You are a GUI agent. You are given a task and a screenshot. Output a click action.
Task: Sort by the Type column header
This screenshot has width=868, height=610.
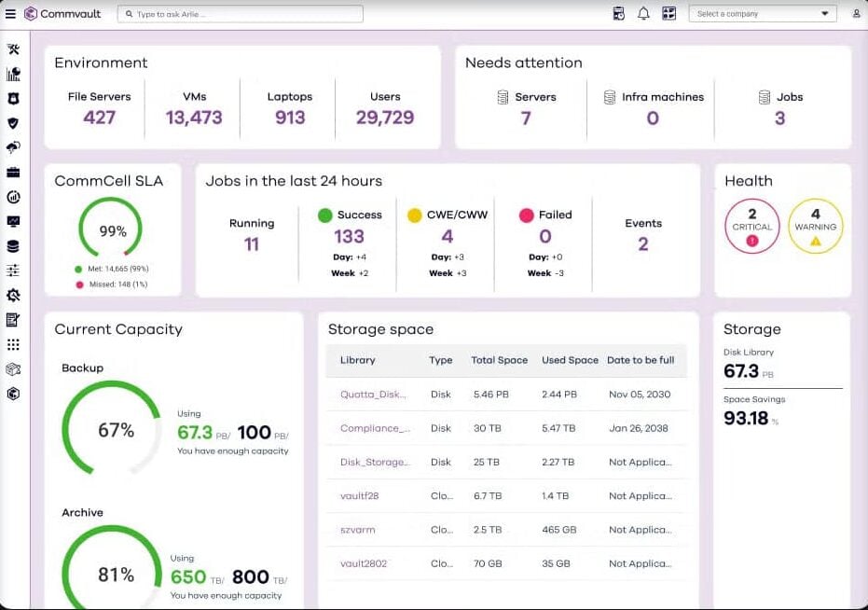click(x=441, y=360)
